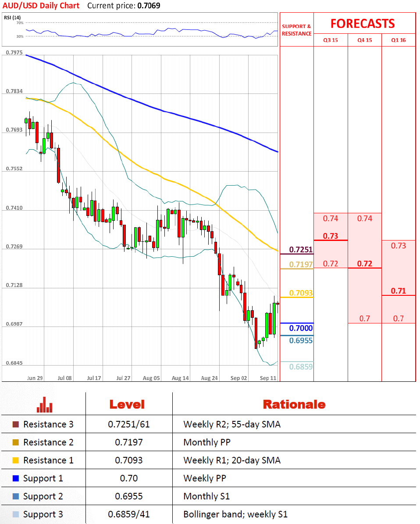This screenshot has width=420, height=524.
Task: Click the 0.6845 price axis label
Action: click(x=14, y=363)
